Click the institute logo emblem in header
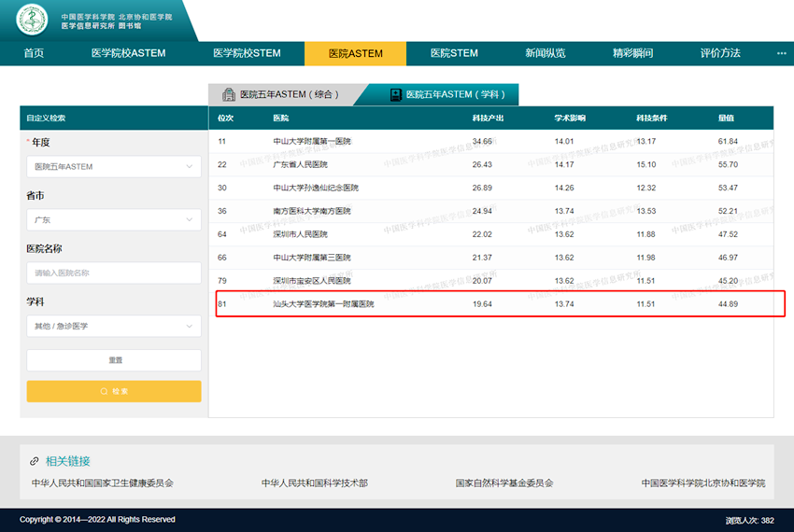794x532 pixels. pos(32,20)
